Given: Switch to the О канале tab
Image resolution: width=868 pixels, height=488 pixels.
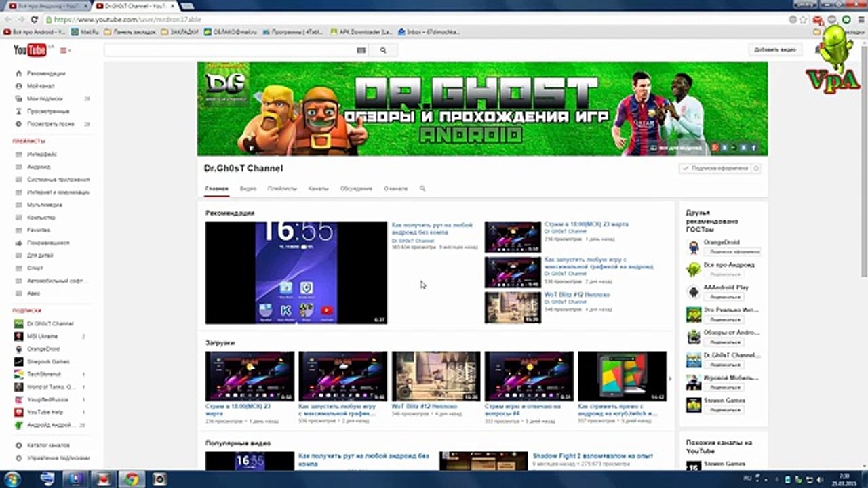Looking at the screenshot, I should point(395,188).
